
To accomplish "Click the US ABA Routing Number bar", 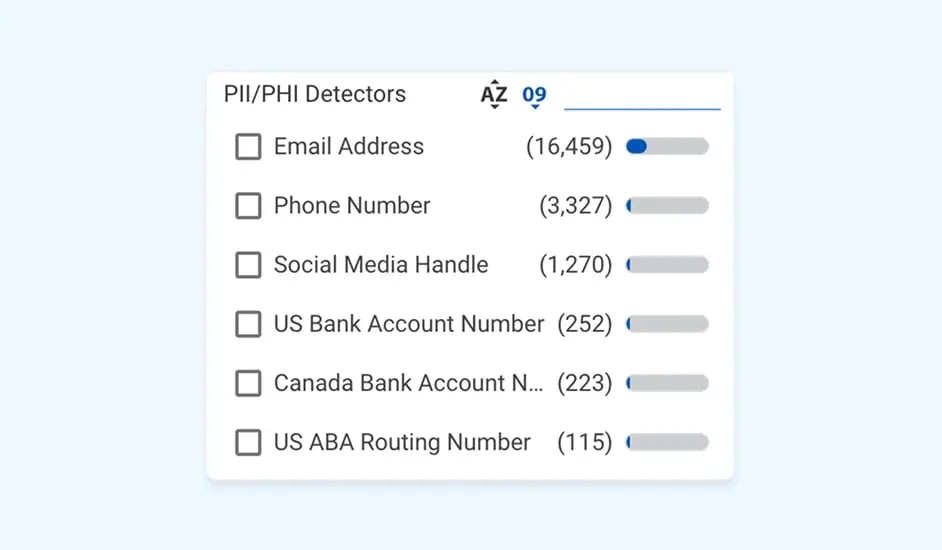I will pos(667,442).
